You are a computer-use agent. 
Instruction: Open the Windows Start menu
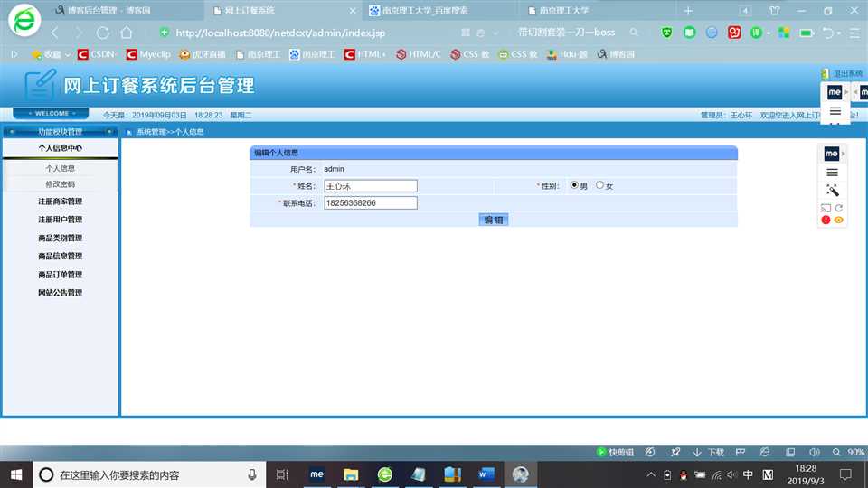(16, 474)
